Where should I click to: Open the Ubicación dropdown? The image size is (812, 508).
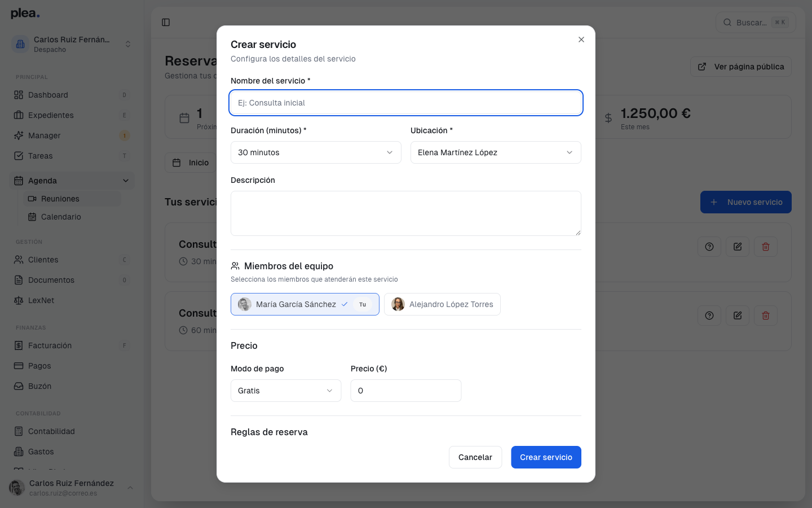tap(496, 152)
